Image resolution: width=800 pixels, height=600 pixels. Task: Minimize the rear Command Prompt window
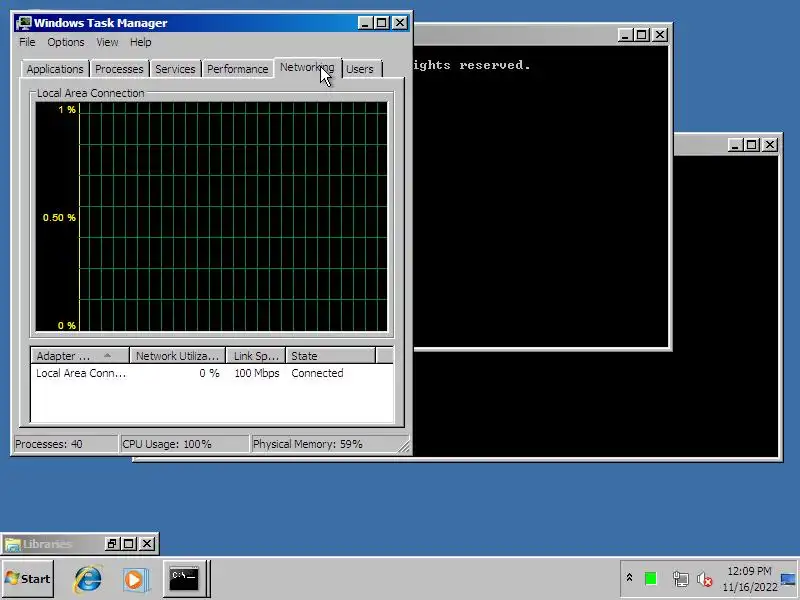tap(735, 145)
